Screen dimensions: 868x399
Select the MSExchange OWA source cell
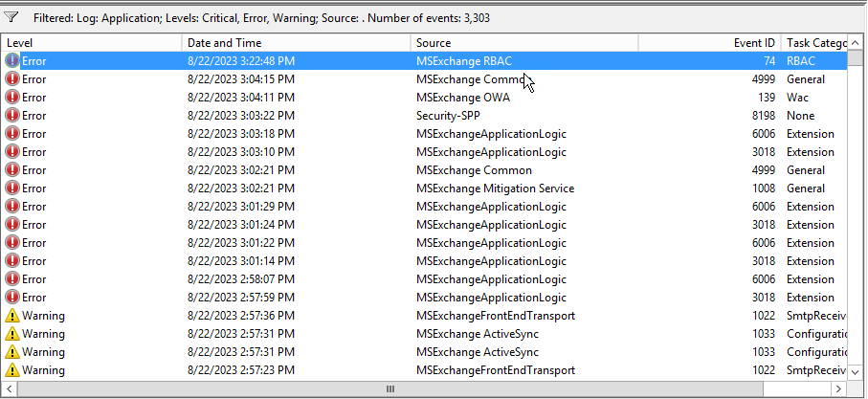tap(463, 98)
